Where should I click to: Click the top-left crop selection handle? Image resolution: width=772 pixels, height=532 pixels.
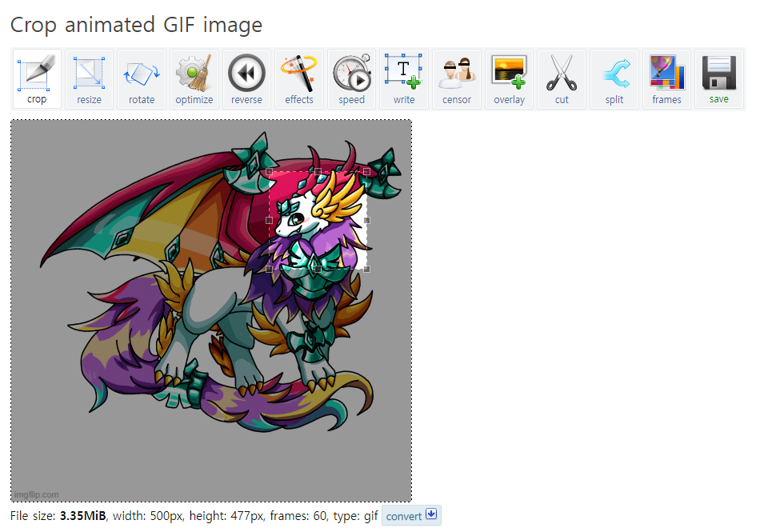269,171
